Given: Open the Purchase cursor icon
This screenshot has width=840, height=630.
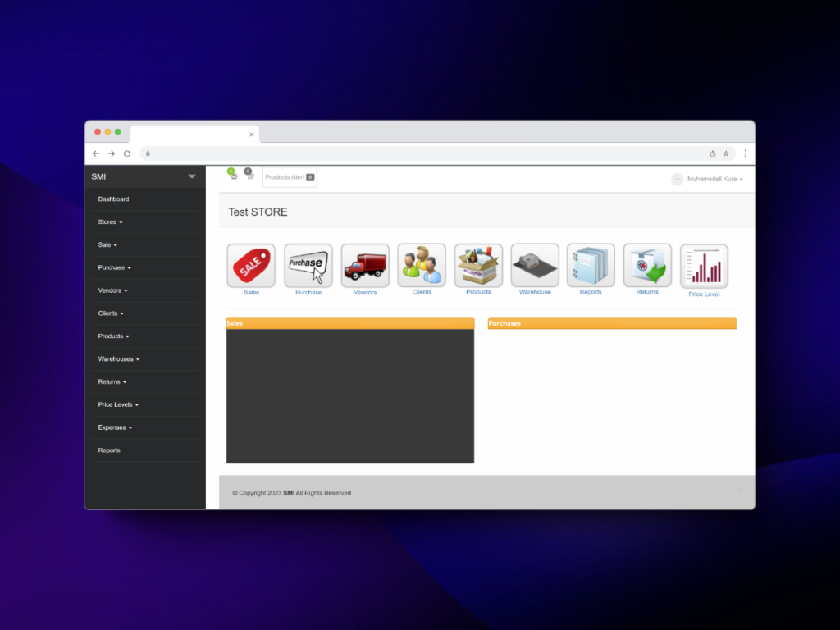Looking at the screenshot, I should [308, 266].
